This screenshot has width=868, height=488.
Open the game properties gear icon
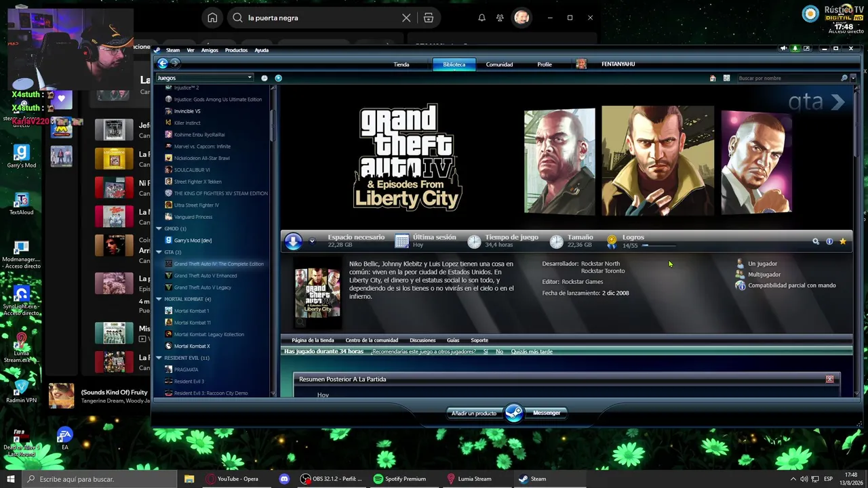pos(816,241)
